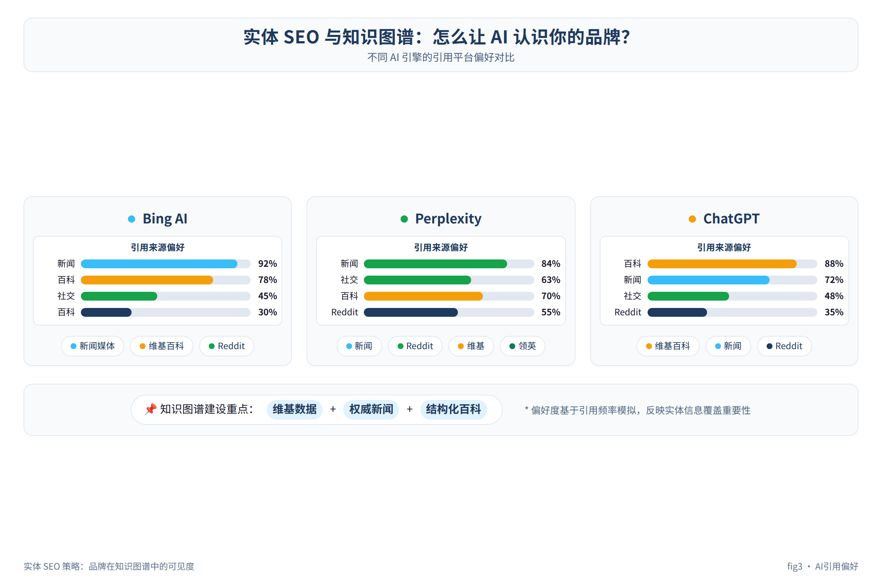Click the 55% value in Perplexity

[x=551, y=312]
